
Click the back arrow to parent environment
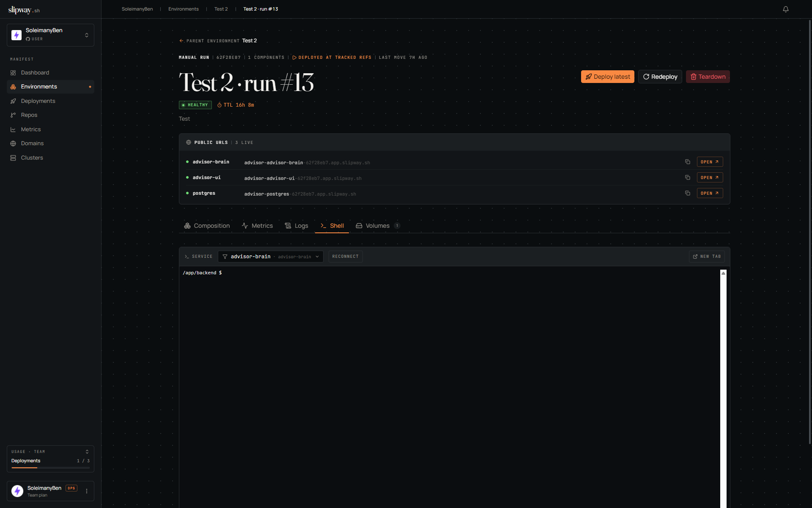181,41
